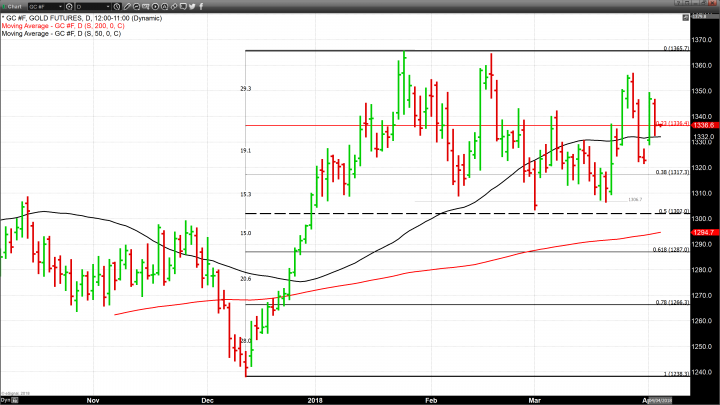Click the Nov label on time axis

click(x=93, y=400)
